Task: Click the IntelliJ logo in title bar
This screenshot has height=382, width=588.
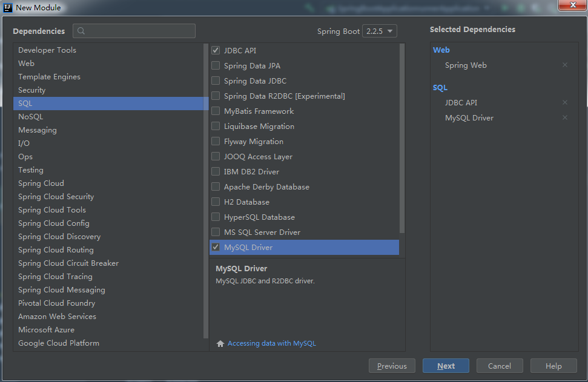Action: click(x=7, y=8)
